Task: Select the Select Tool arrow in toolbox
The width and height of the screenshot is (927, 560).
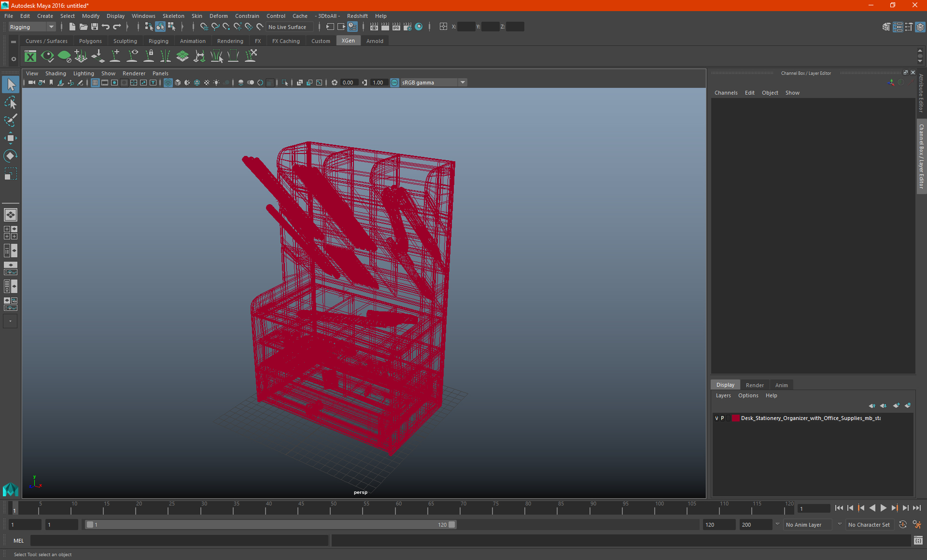Action: [11, 84]
